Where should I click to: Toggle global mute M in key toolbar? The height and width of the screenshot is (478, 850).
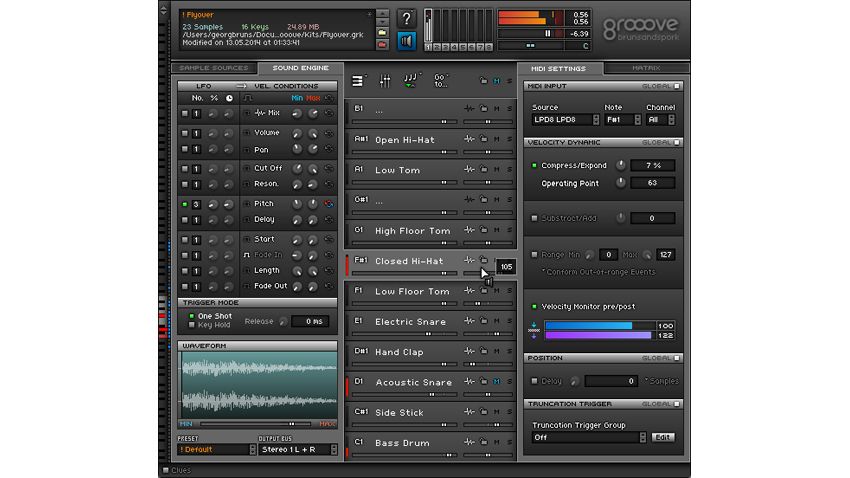pyautogui.click(x=497, y=81)
